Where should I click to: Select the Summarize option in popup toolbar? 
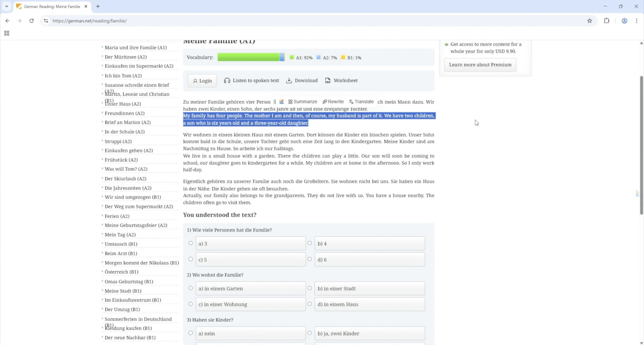pyautogui.click(x=303, y=102)
